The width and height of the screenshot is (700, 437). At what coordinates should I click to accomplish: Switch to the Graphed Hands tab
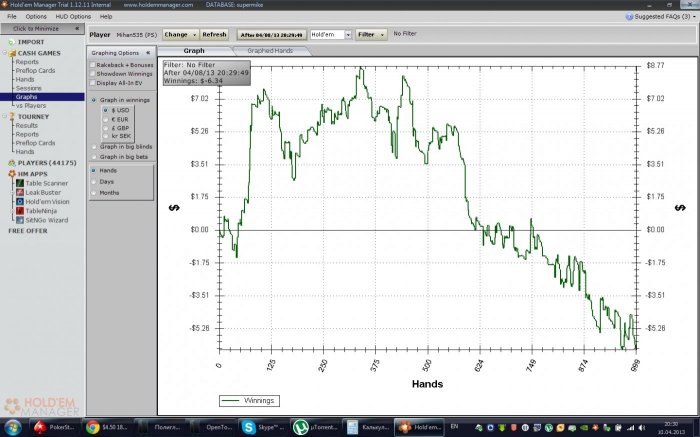tap(270, 50)
